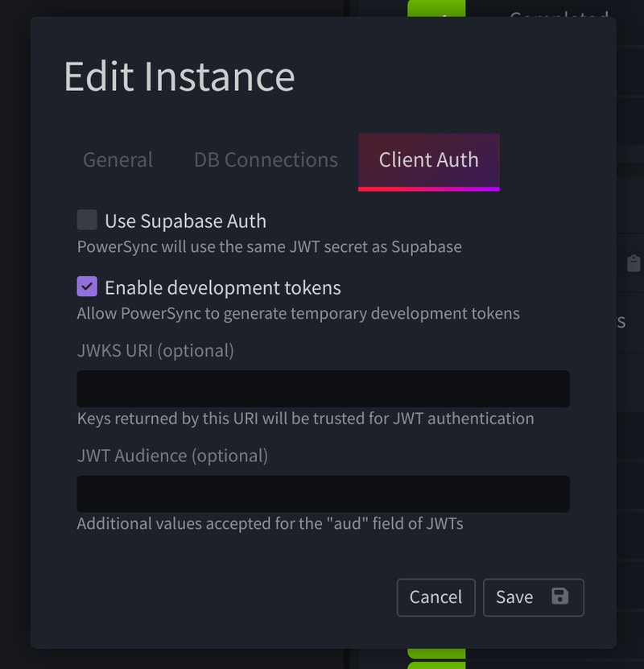Click the green button above the dialog
This screenshot has height=669, width=644.
pyautogui.click(x=436, y=9)
